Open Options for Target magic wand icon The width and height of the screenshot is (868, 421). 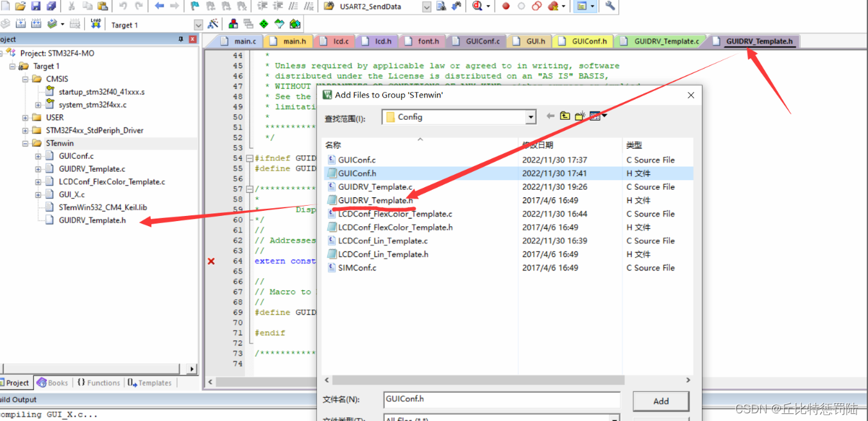pos(213,24)
